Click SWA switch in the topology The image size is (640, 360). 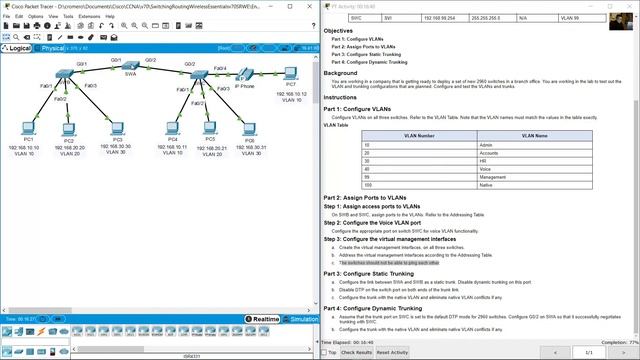coord(131,66)
